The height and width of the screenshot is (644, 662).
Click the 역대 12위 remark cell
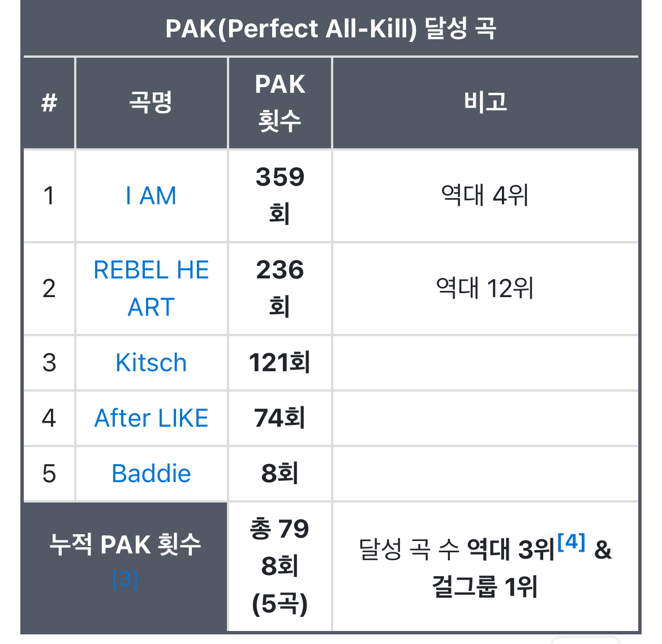pos(485,289)
